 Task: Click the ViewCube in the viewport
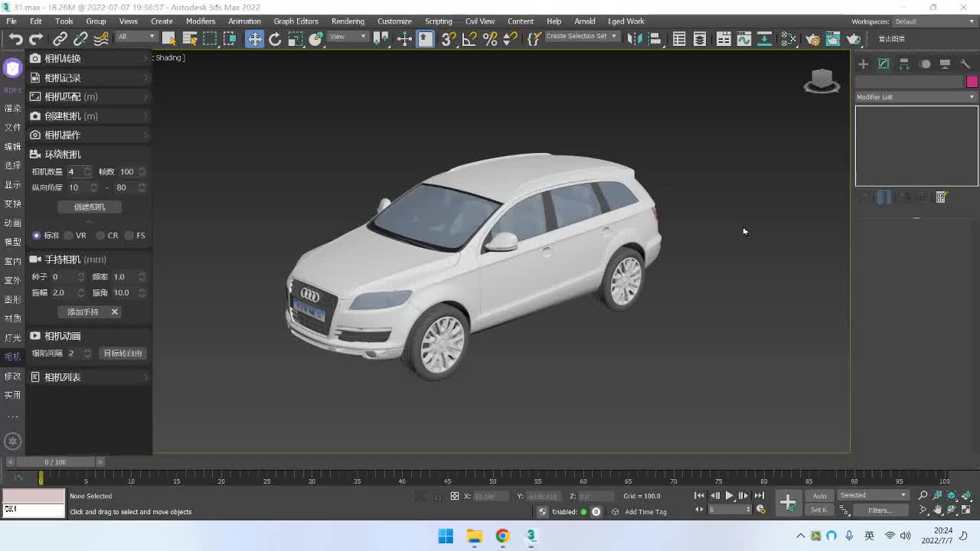(x=822, y=80)
